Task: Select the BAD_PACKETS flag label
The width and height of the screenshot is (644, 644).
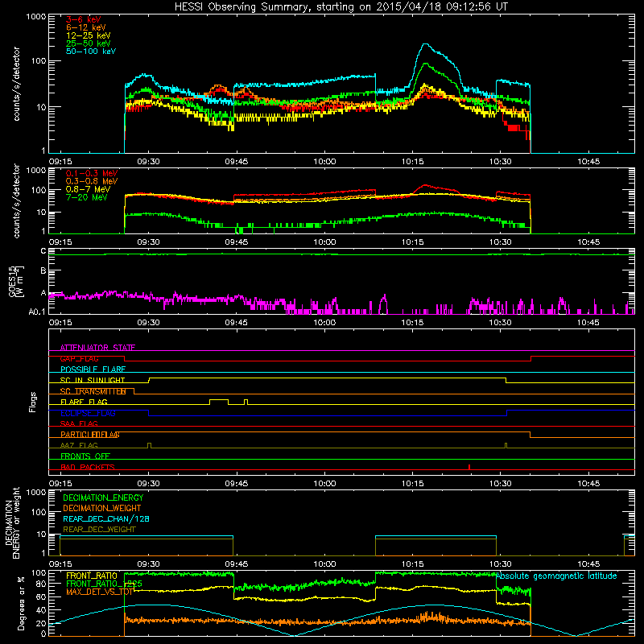Action: [88, 467]
